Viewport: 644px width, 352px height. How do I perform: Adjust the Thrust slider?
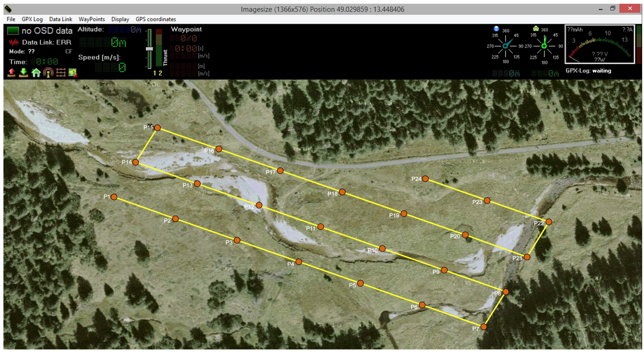tap(150, 49)
